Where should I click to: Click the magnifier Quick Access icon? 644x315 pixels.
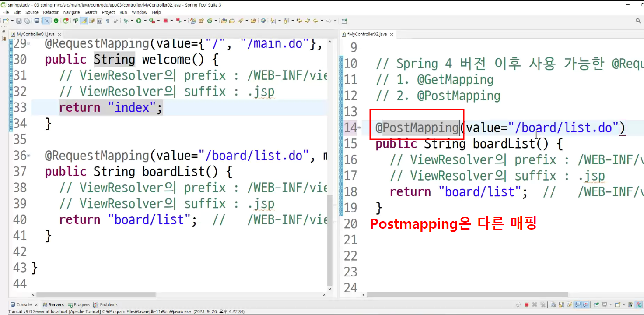[638, 21]
